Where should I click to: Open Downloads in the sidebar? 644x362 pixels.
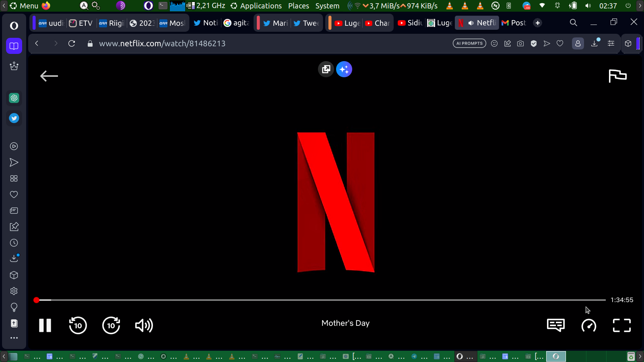pyautogui.click(x=14, y=258)
